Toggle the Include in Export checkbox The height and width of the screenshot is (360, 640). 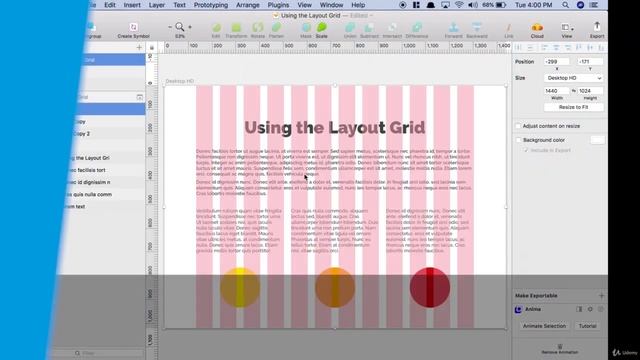coord(526,150)
